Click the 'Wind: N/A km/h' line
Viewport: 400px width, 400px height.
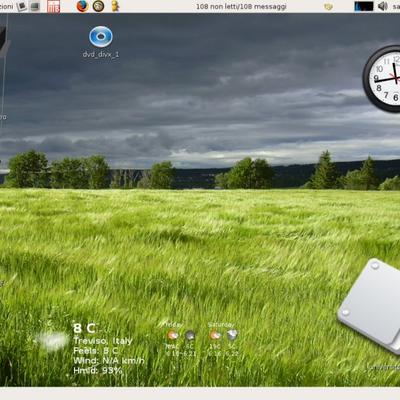click(x=109, y=360)
